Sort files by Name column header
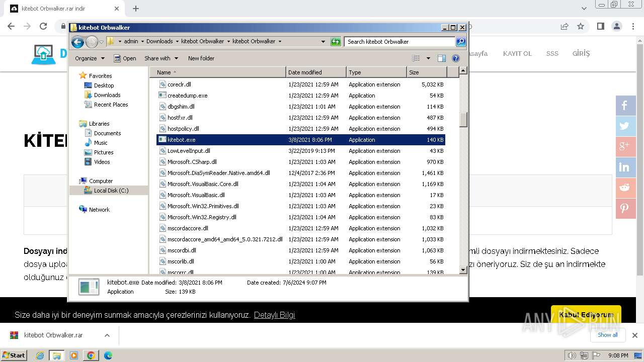644x362 pixels. pyautogui.click(x=217, y=72)
